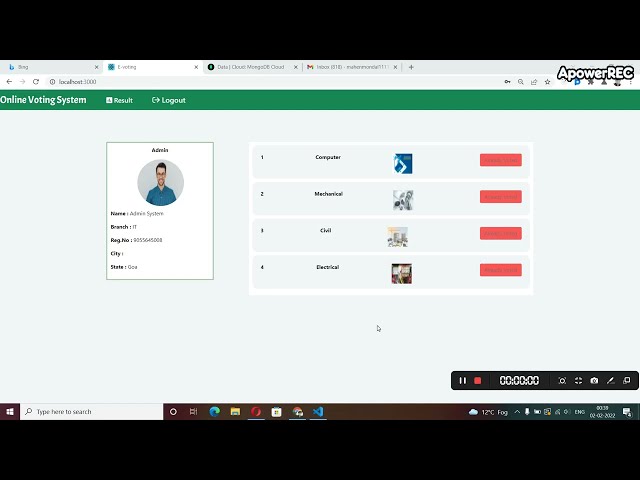Image resolution: width=640 pixels, height=480 pixels.
Task: Click the microphone tray icon
Action: pyautogui.click(x=527, y=412)
